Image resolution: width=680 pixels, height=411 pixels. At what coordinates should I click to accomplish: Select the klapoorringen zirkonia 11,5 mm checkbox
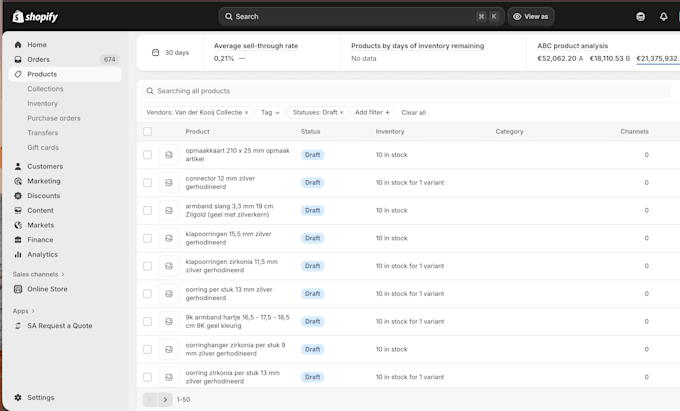pos(147,266)
